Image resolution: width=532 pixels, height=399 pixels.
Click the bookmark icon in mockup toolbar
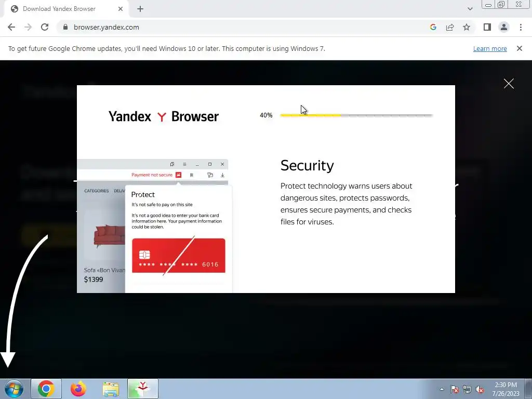[x=191, y=175]
